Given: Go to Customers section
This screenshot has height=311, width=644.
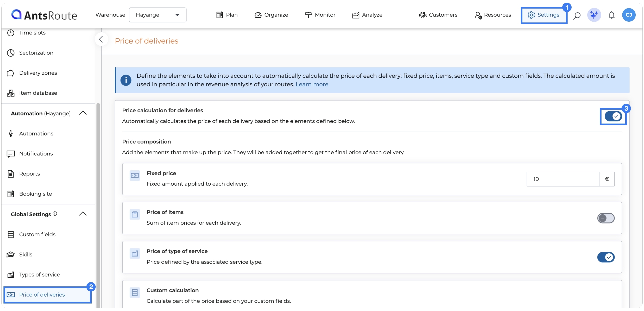Looking at the screenshot, I should pos(438,15).
